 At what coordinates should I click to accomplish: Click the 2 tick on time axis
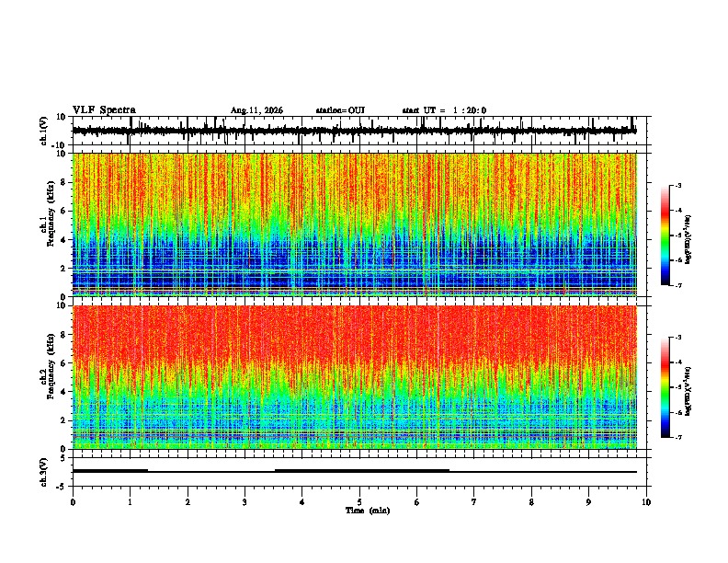click(188, 502)
